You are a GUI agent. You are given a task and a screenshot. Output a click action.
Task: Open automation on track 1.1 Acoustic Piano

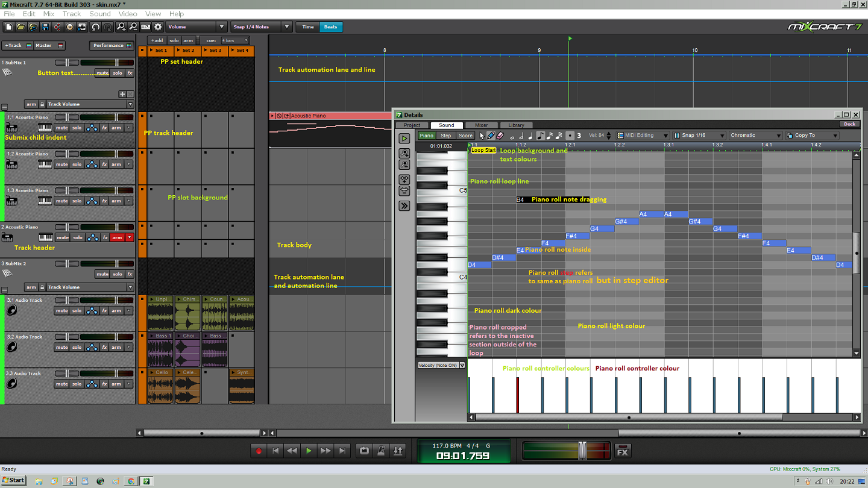coord(92,128)
